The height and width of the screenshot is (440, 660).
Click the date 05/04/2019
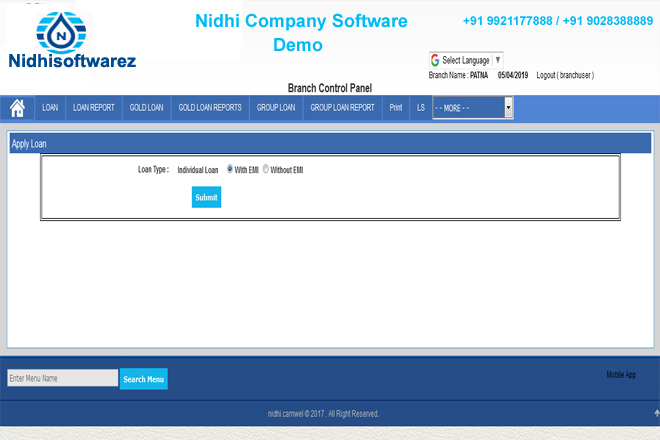(x=513, y=75)
